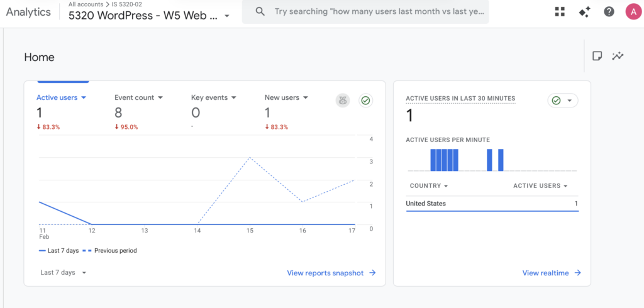Select the New users metric tab
This screenshot has height=308, width=644.
(x=286, y=97)
